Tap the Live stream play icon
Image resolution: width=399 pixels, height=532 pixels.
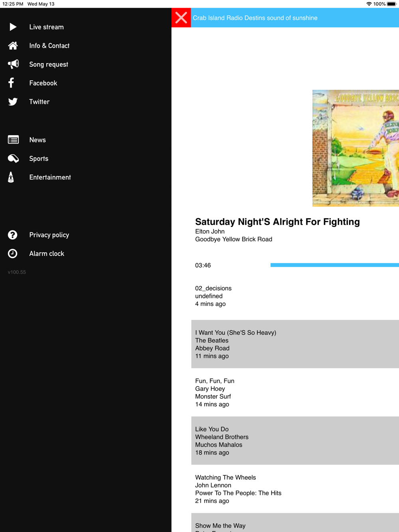13,27
